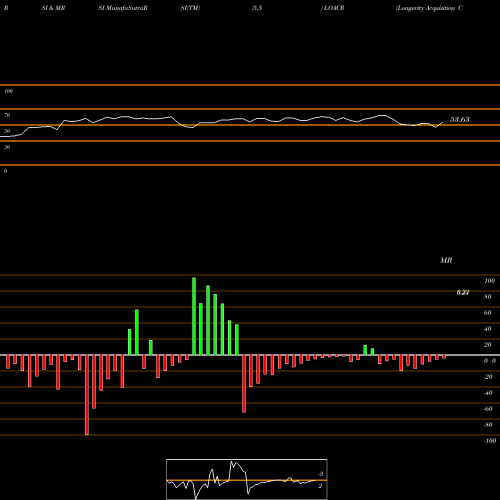Screen dimensions: 500x500
Task: Click the end of the white RSI line
Action: point(443,122)
